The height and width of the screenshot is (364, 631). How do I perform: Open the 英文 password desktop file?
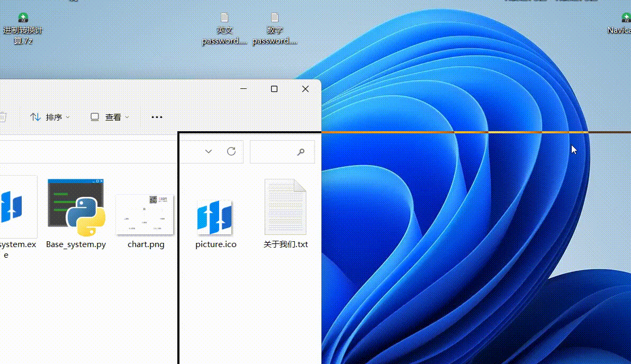coord(224,28)
